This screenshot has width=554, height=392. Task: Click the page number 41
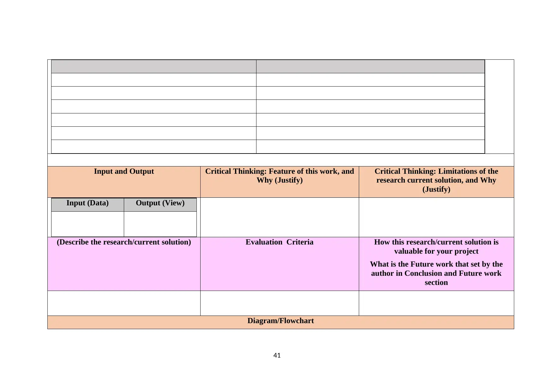(x=277, y=355)
